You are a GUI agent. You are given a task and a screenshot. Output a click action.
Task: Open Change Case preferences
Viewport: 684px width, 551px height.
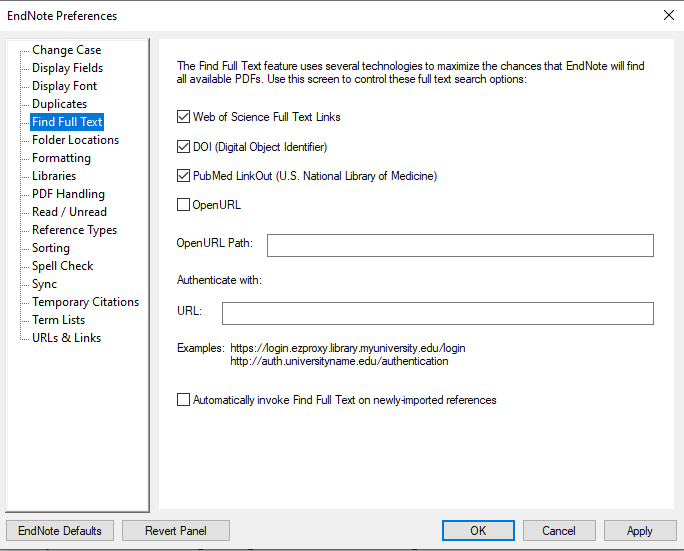click(x=66, y=50)
